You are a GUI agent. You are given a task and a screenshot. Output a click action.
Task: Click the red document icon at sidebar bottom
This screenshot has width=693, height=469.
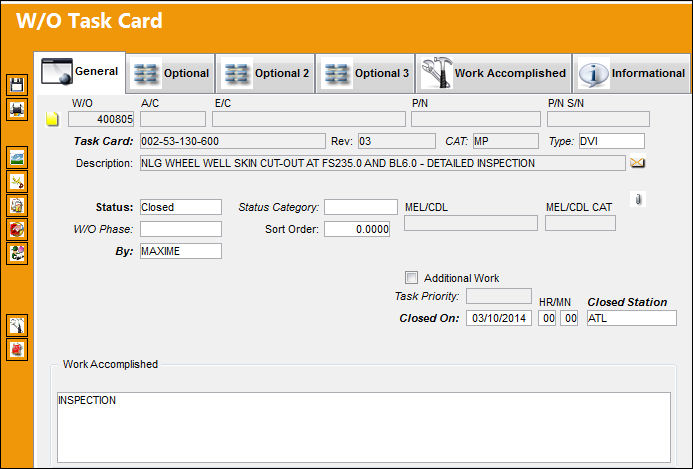17,350
